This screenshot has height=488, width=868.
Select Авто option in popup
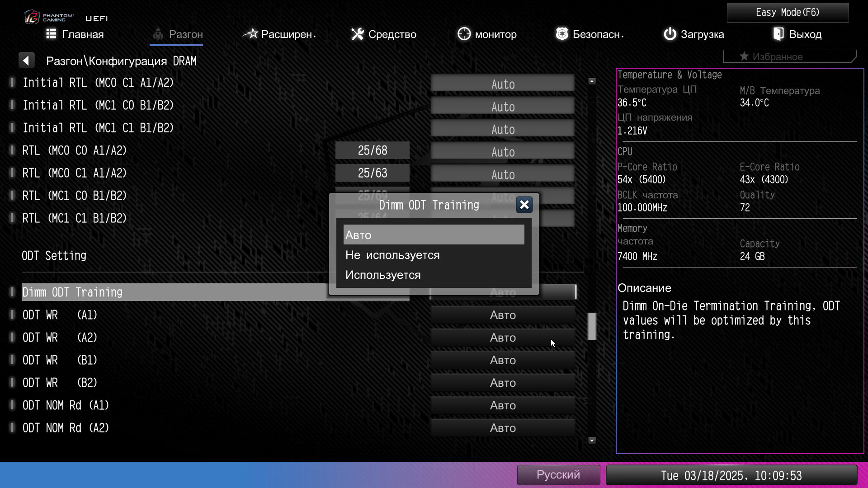coord(433,235)
